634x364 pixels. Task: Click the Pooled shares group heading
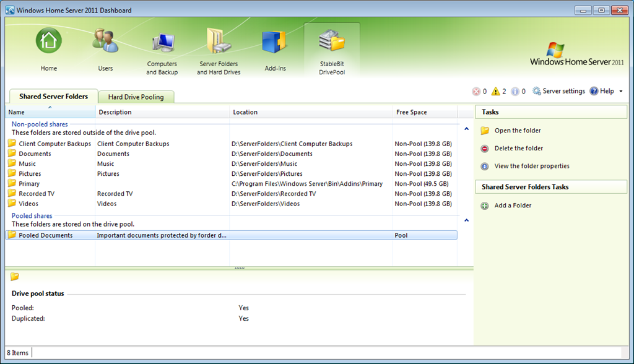click(32, 215)
